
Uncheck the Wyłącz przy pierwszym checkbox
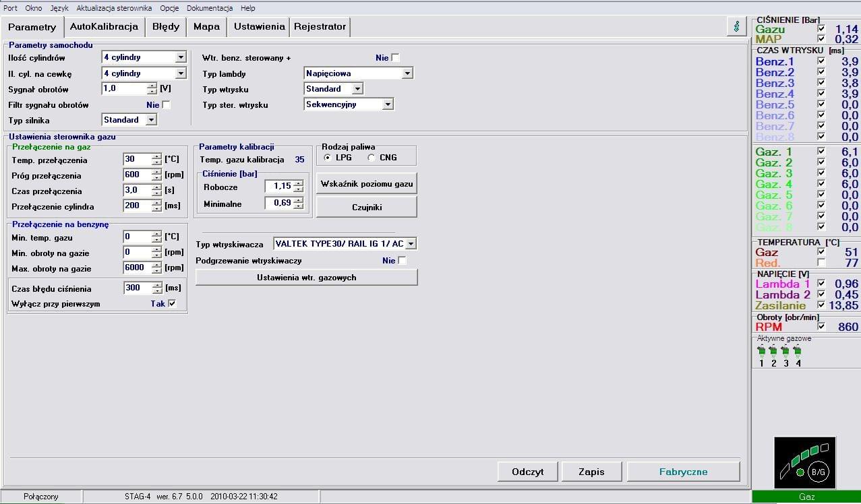tap(171, 304)
